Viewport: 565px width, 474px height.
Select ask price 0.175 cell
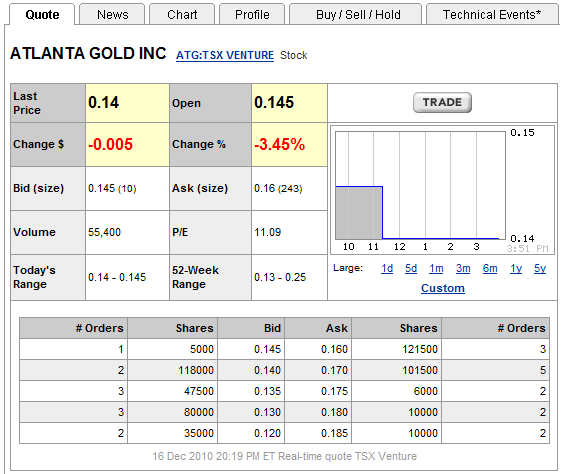pyautogui.click(x=318, y=391)
